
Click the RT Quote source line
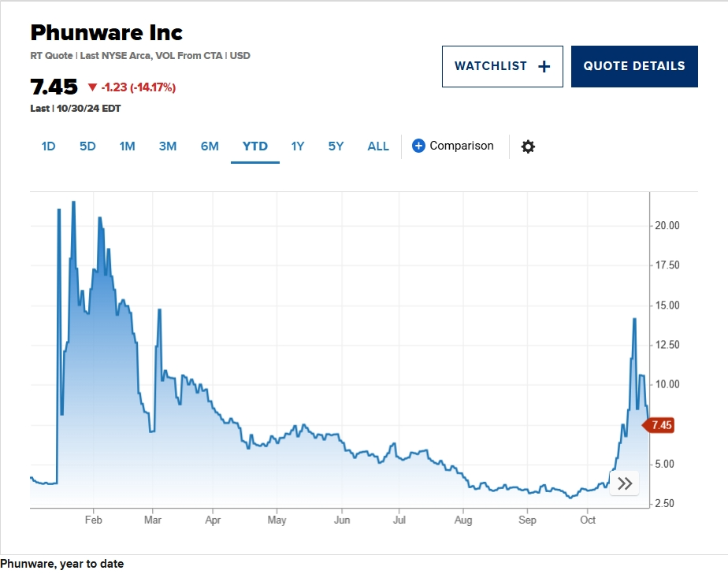click(140, 56)
